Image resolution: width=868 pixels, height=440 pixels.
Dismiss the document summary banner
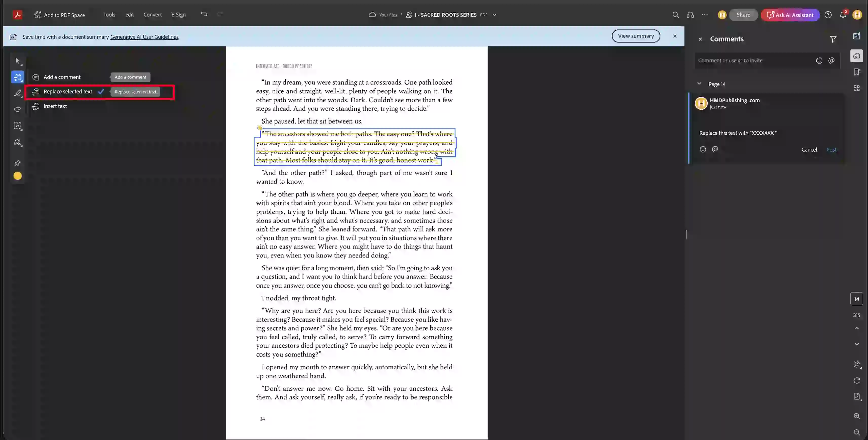(x=674, y=36)
